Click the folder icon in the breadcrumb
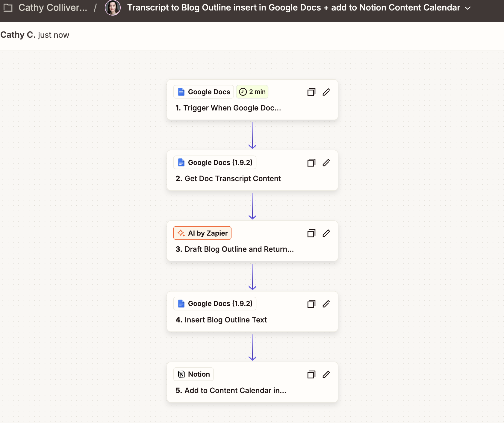Screen dimensions: 504x423 pyautogui.click(x=8, y=7)
